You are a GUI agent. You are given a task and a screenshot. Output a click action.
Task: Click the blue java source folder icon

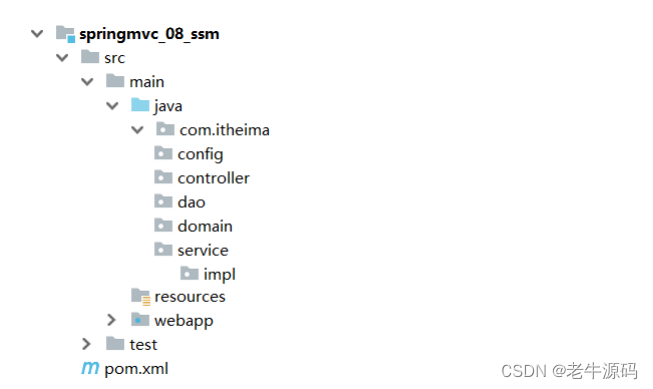[140, 105]
